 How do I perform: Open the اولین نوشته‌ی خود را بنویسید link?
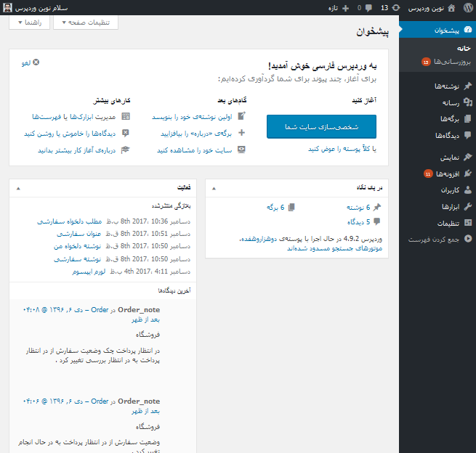(192, 117)
